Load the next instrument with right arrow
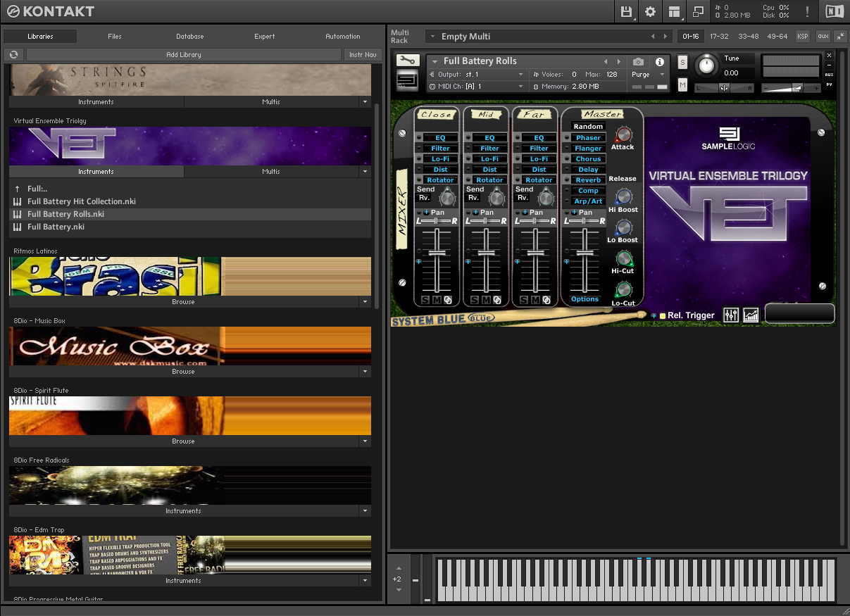Screen dimensions: 850x616 [619, 61]
